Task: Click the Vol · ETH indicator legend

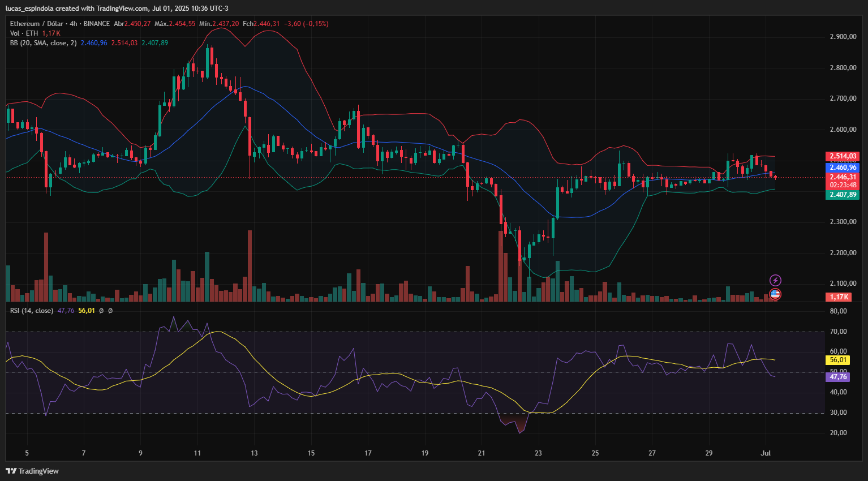Action: 24,33
